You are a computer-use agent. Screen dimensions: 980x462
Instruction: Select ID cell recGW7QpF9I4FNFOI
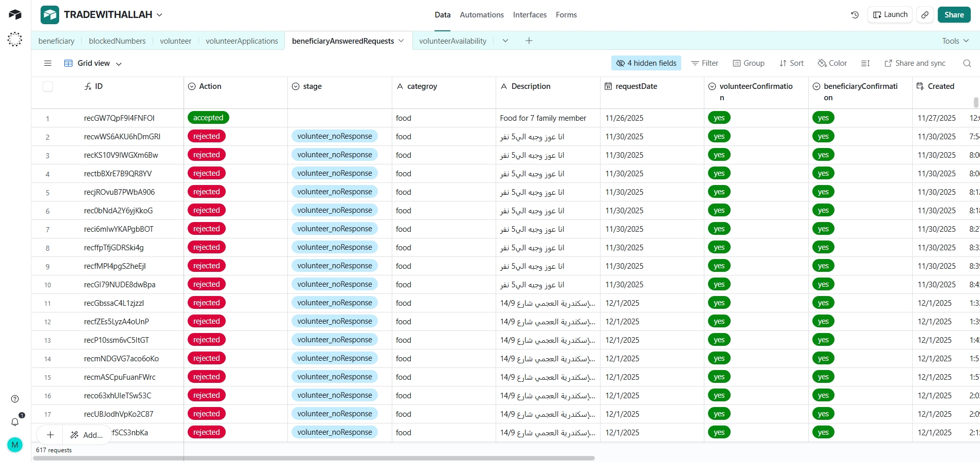[119, 118]
